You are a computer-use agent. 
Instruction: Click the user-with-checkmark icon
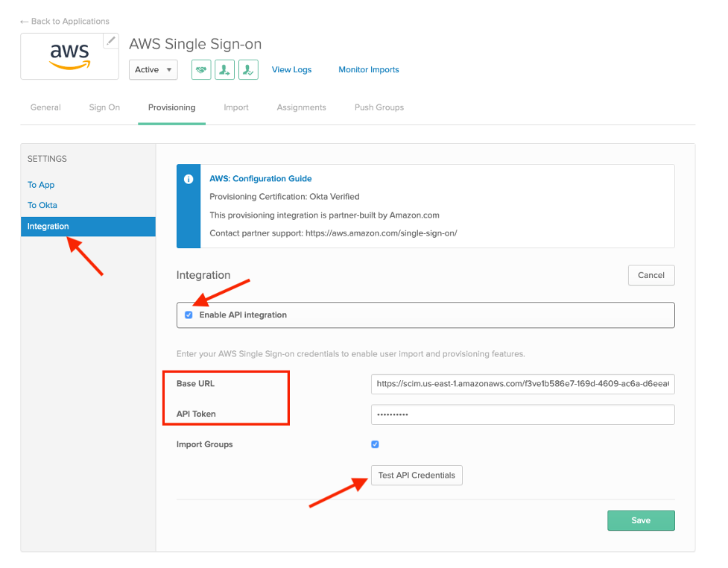[x=248, y=69]
